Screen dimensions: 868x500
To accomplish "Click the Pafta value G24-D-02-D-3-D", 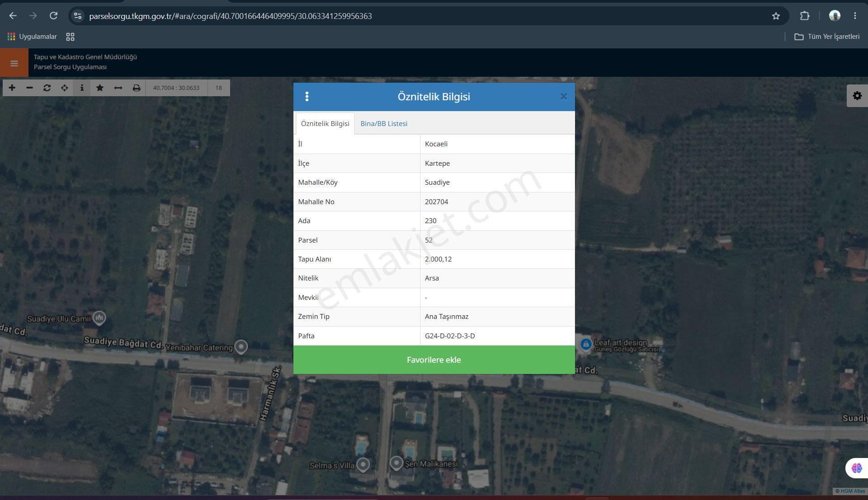I will pos(450,336).
